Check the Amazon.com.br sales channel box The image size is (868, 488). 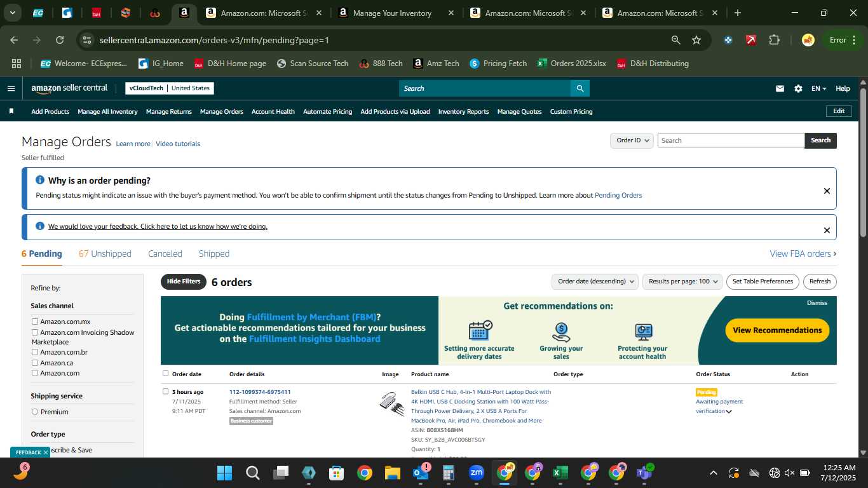point(35,352)
